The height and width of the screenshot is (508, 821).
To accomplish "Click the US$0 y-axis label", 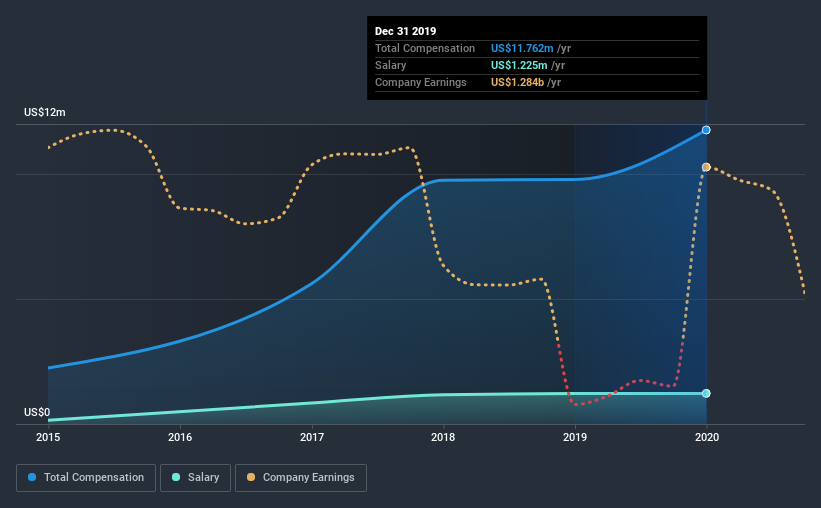I will 37,412.
